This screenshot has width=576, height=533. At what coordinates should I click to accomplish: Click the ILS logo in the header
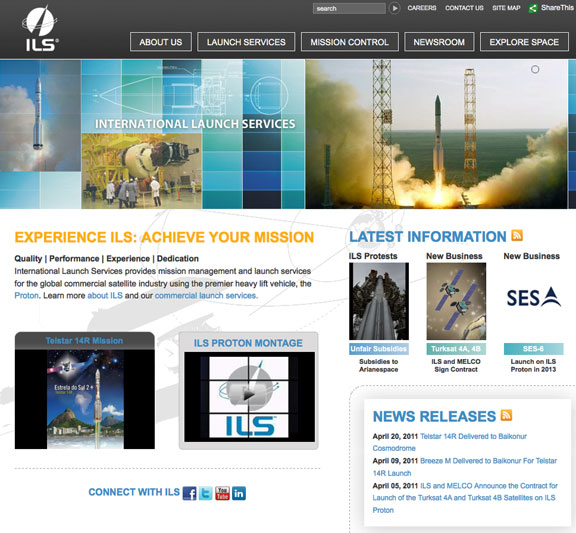click(x=40, y=29)
